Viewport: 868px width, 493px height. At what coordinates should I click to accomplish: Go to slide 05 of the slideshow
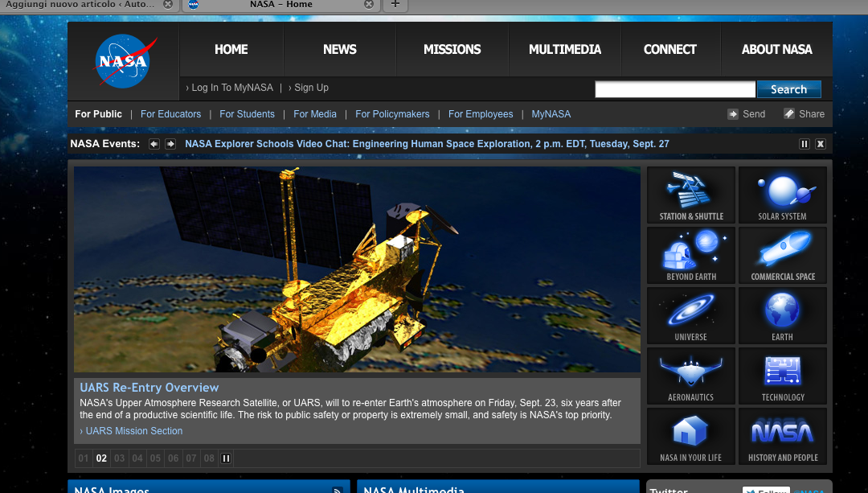point(156,458)
